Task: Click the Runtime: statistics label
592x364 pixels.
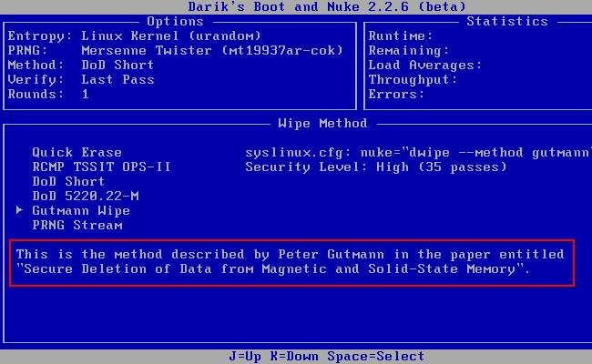Action: 401,35
